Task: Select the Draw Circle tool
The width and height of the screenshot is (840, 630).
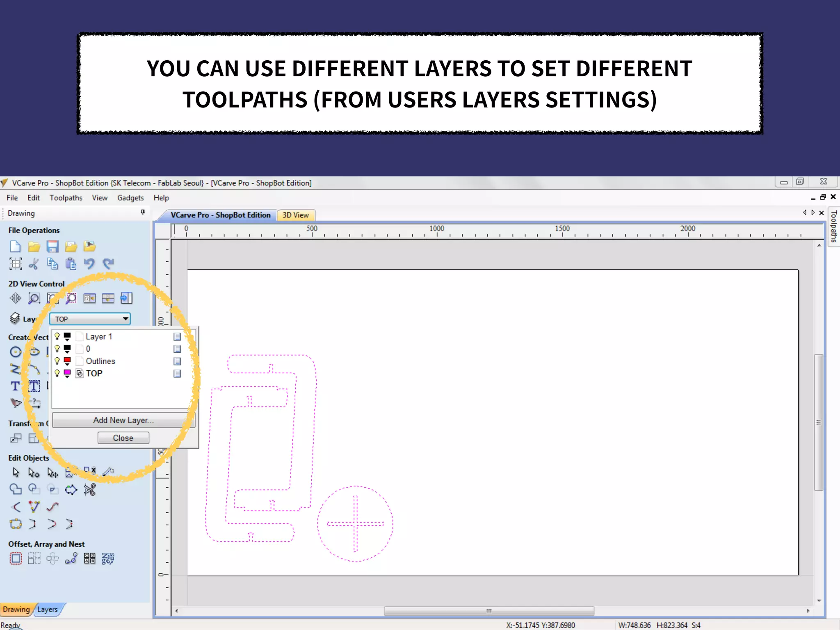Action: click(15, 352)
